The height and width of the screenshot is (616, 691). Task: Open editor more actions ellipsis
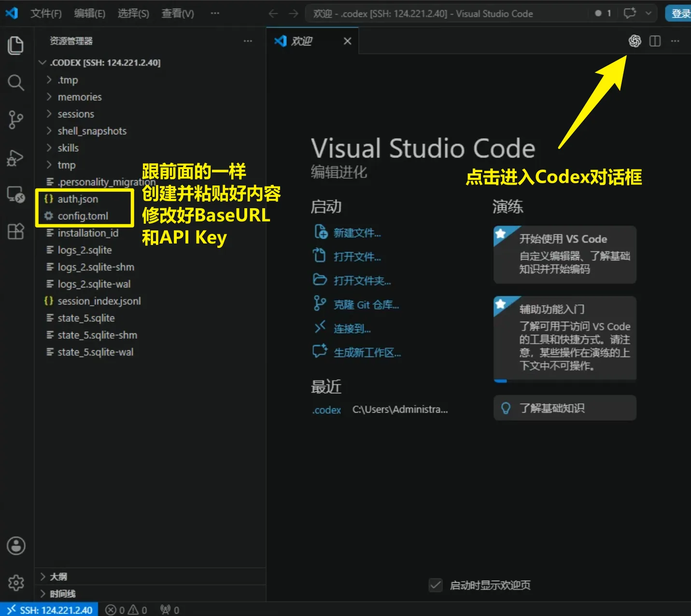pyautogui.click(x=675, y=41)
